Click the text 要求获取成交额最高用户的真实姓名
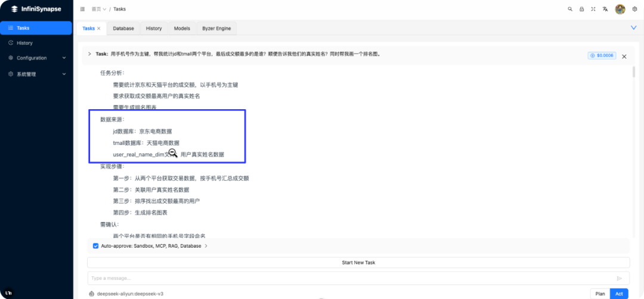 click(156, 96)
